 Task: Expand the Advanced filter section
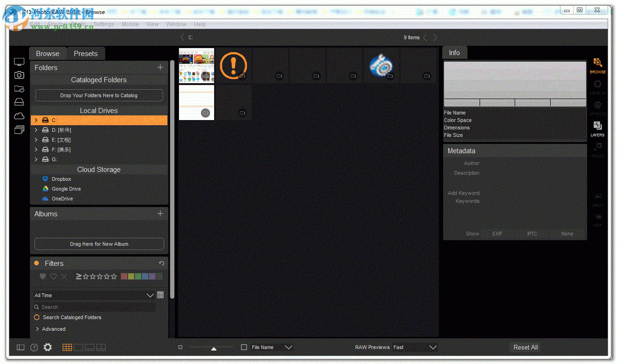pyautogui.click(x=36, y=329)
